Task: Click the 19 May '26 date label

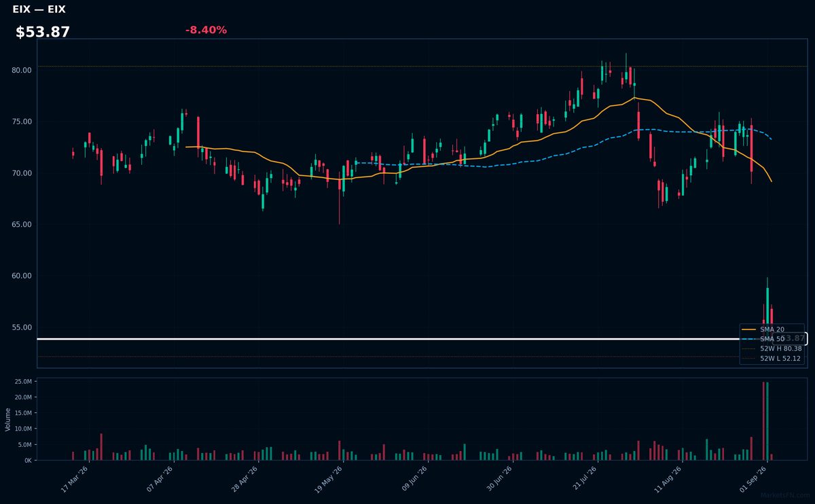Action: [329, 479]
